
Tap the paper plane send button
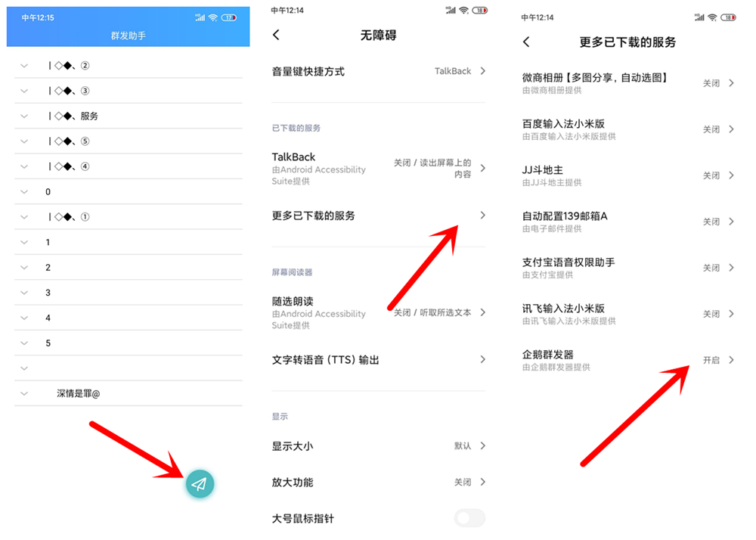(199, 483)
